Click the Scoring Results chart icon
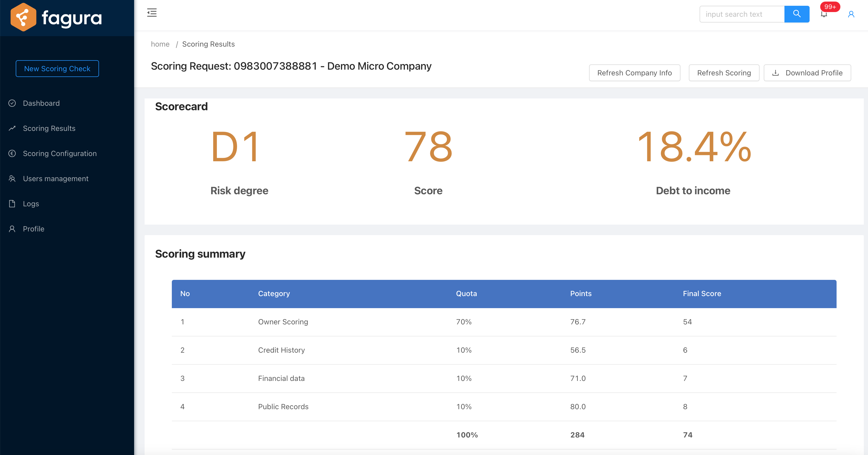Screen dimensions: 868x455 coord(12,128)
